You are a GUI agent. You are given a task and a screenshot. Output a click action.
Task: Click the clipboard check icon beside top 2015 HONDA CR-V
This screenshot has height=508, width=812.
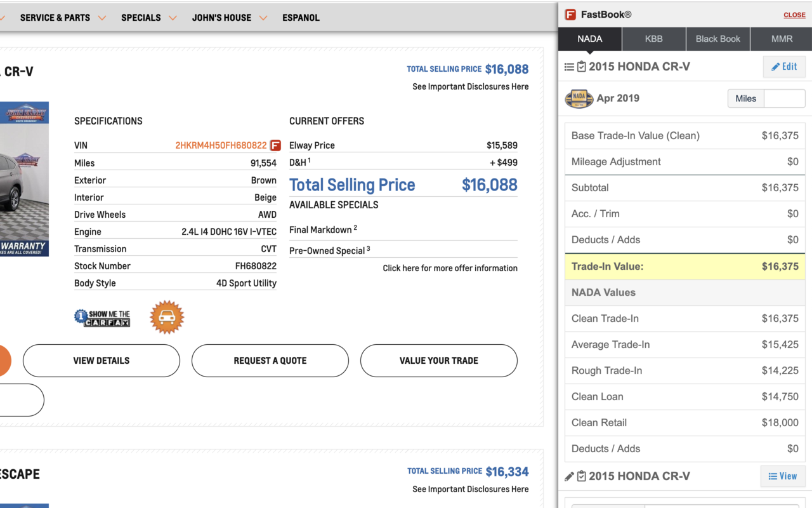[581, 67]
